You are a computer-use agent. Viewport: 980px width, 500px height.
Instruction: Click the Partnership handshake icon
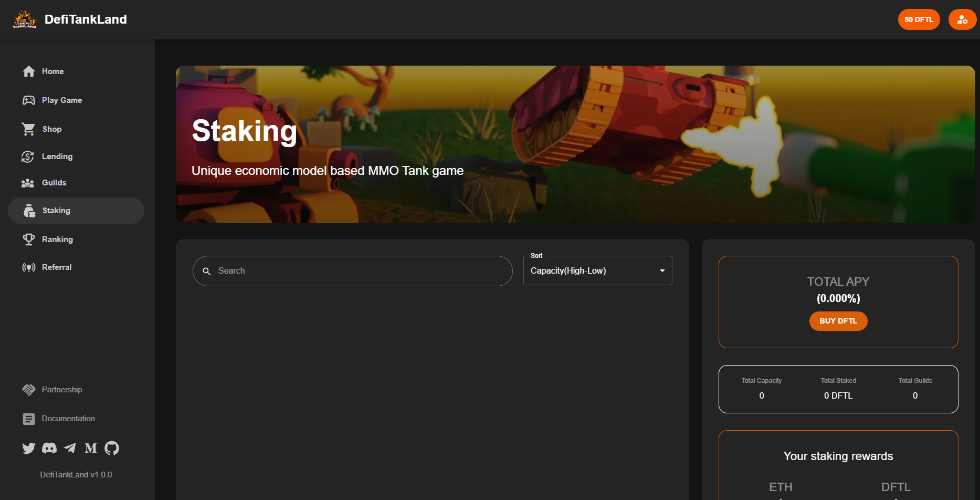29,390
